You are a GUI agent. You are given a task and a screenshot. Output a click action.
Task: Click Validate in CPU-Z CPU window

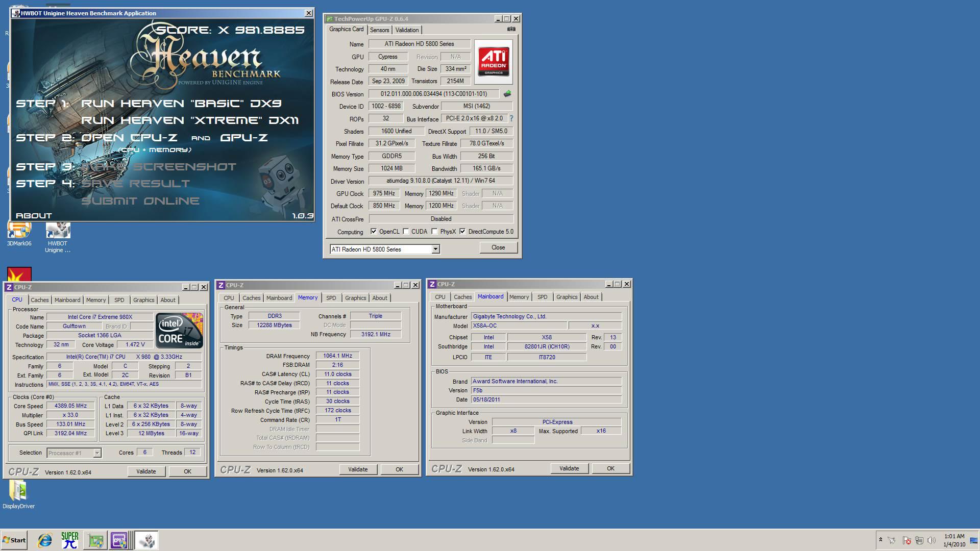coord(146,471)
